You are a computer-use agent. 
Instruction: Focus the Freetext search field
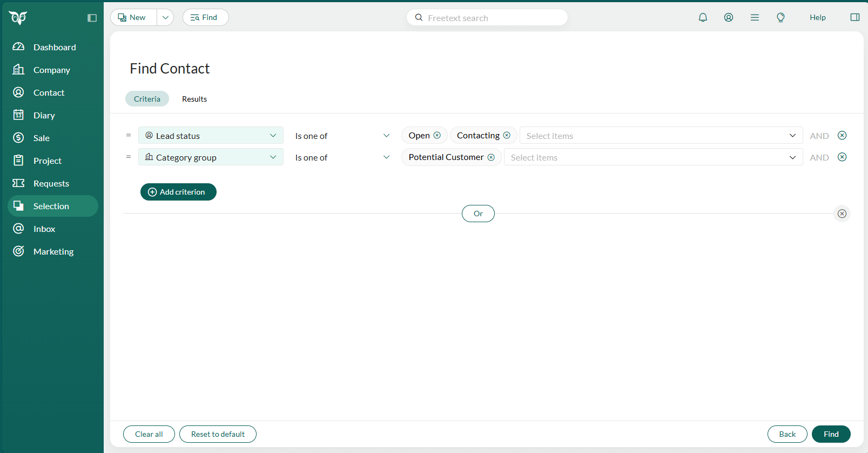click(487, 18)
